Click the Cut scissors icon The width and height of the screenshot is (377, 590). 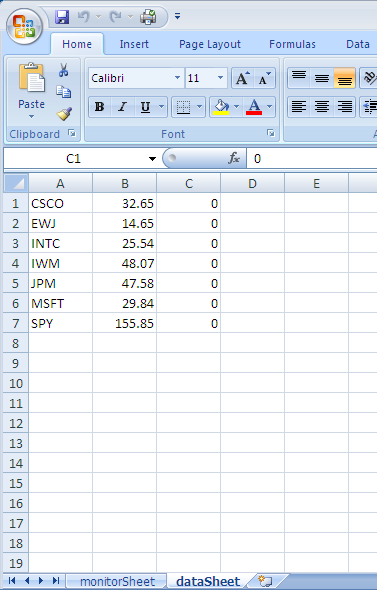click(64, 70)
